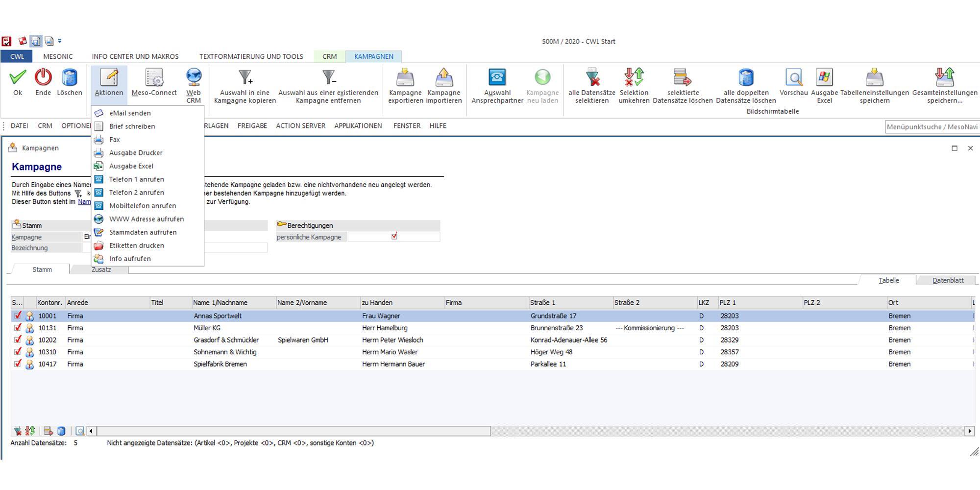Open the Meso-Connect dropdown
980x490 pixels.
point(154,83)
